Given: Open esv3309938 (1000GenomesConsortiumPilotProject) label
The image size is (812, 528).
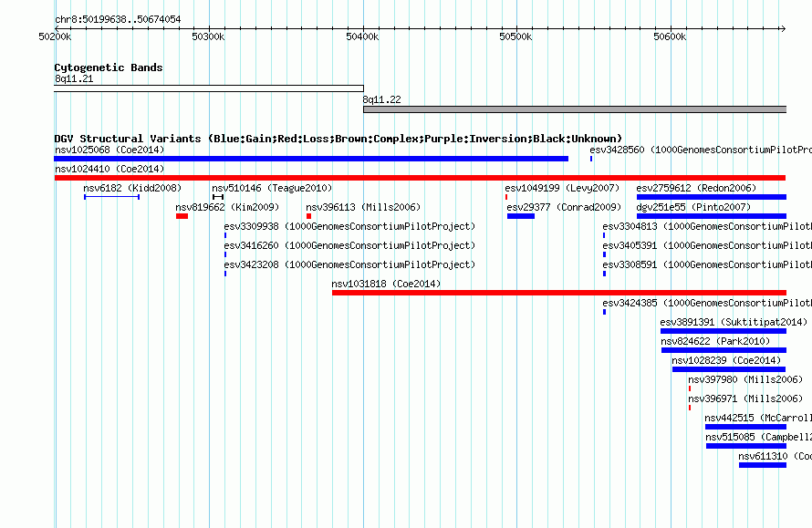Looking at the screenshot, I should coord(349,226).
